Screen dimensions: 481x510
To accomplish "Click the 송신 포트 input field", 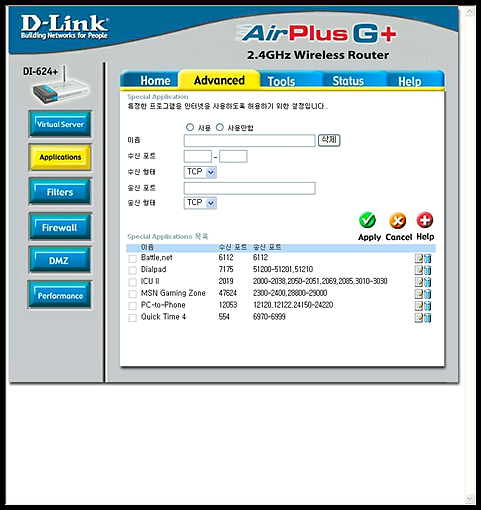I will click(249, 188).
